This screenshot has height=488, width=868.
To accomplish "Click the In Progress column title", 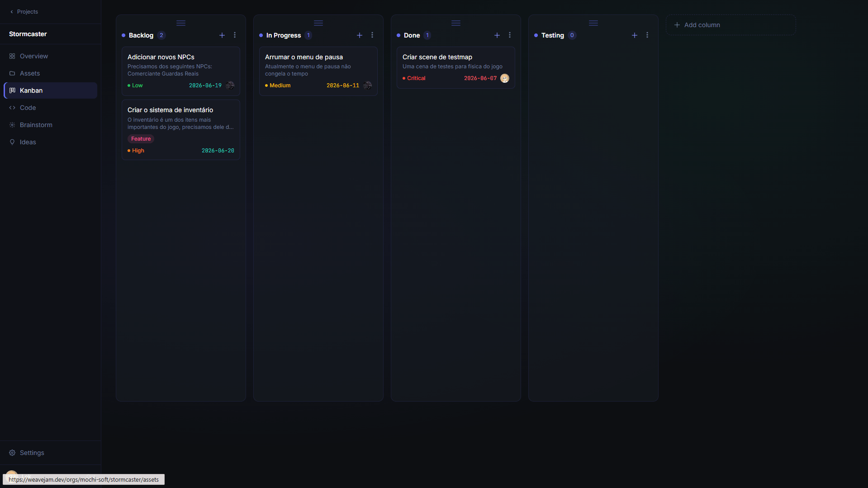I will coord(284,35).
